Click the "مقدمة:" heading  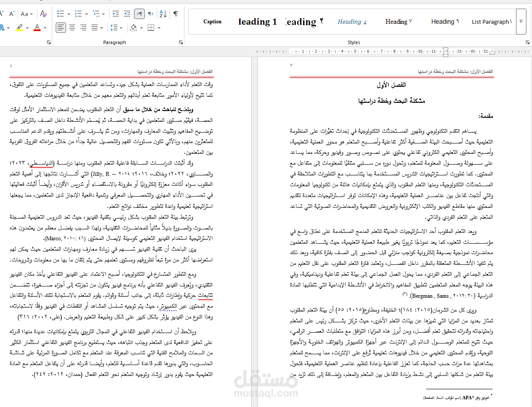point(486,116)
